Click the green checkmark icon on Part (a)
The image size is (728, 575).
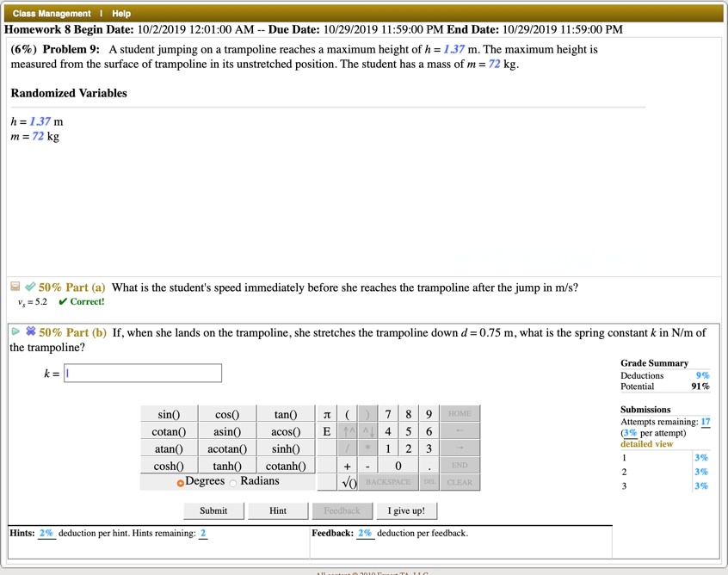(30, 286)
